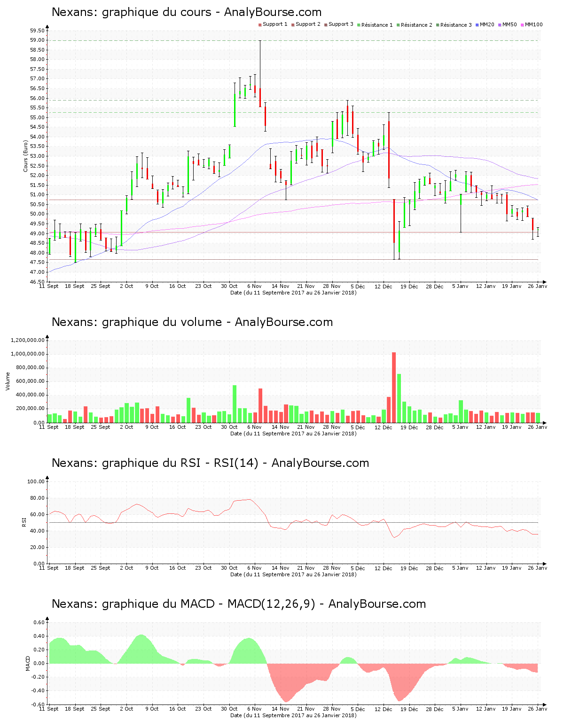This screenshot has width=564, height=728.
Task: Click the -0.60 value on MACD axis
Action: tap(39, 705)
